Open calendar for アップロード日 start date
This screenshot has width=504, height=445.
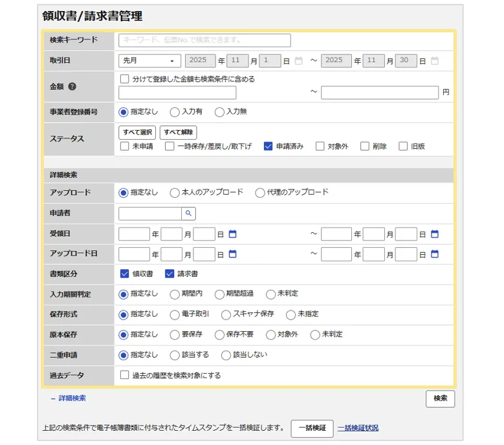click(x=233, y=254)
